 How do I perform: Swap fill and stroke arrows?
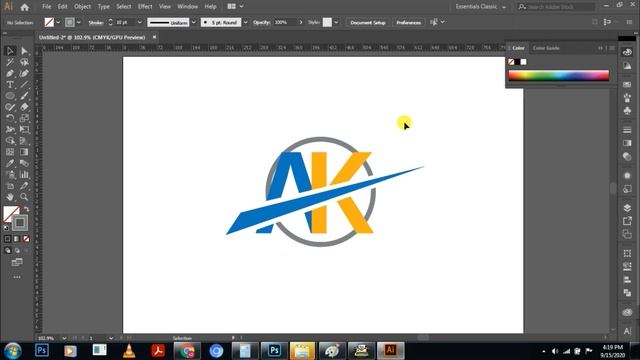click(x=27, y=209)
